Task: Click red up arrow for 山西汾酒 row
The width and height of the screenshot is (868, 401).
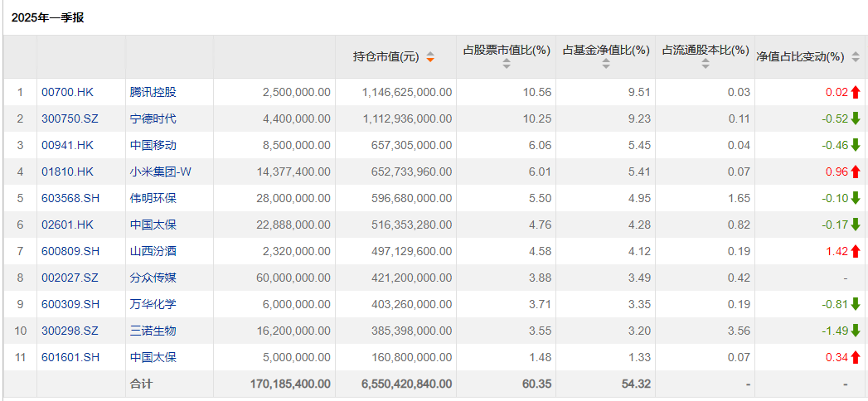Action: pyautogui.click(x=856, y=252)
